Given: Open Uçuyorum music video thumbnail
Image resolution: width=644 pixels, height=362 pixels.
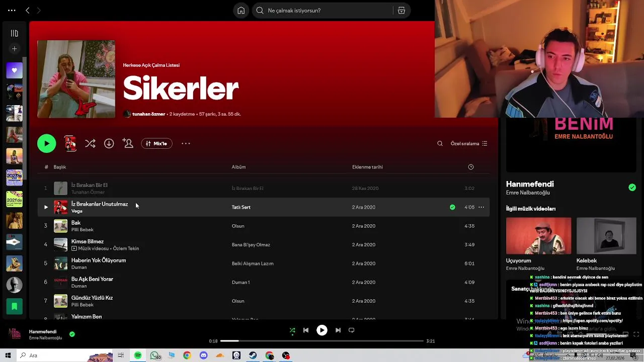Looking at the screenshot, I should (x=538, y=236).
